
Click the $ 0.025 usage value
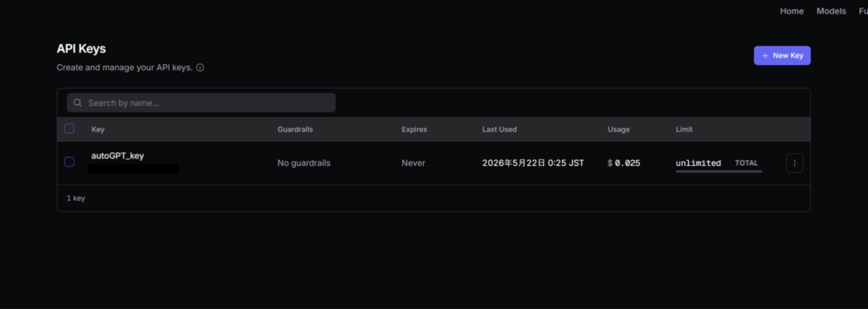(x=624, y=163)
